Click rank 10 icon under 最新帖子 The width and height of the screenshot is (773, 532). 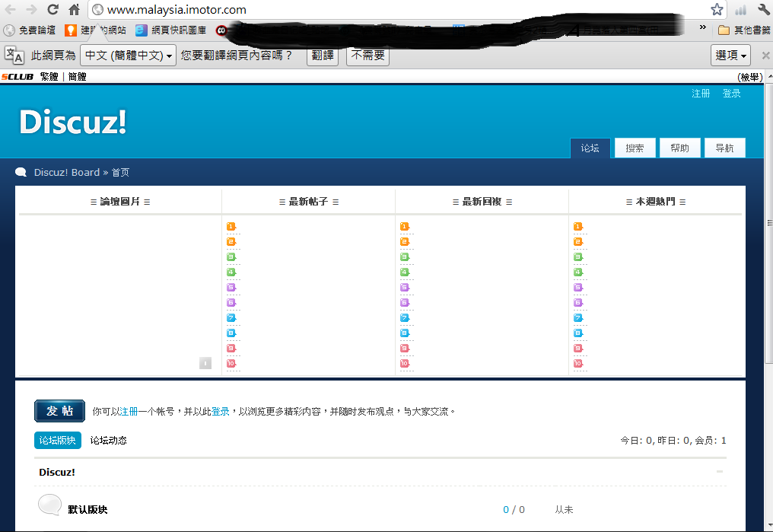click(231, 363)
